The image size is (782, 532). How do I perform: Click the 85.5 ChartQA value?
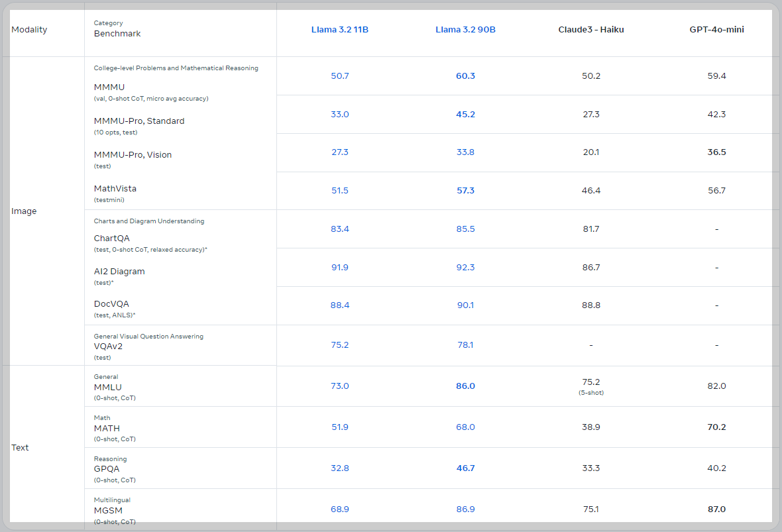coord(465,229)
